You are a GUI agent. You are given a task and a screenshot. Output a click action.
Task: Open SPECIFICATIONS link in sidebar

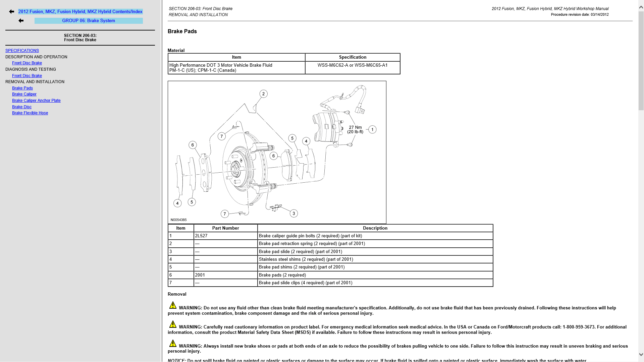click(x=22, y=51)
